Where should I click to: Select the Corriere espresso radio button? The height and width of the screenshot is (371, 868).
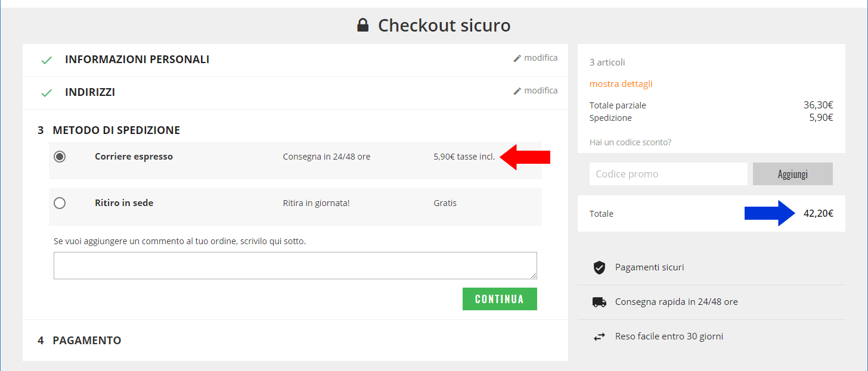tap(60, 157)
